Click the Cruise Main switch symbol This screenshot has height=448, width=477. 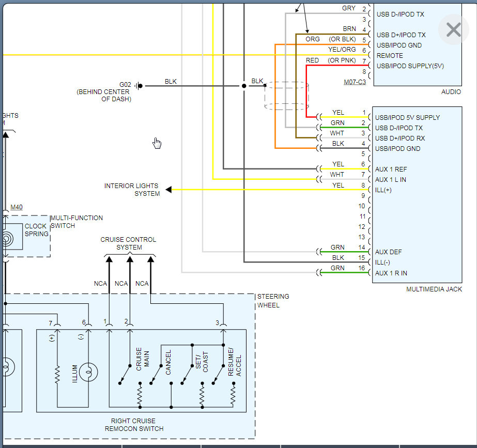(x=125, y=375)
